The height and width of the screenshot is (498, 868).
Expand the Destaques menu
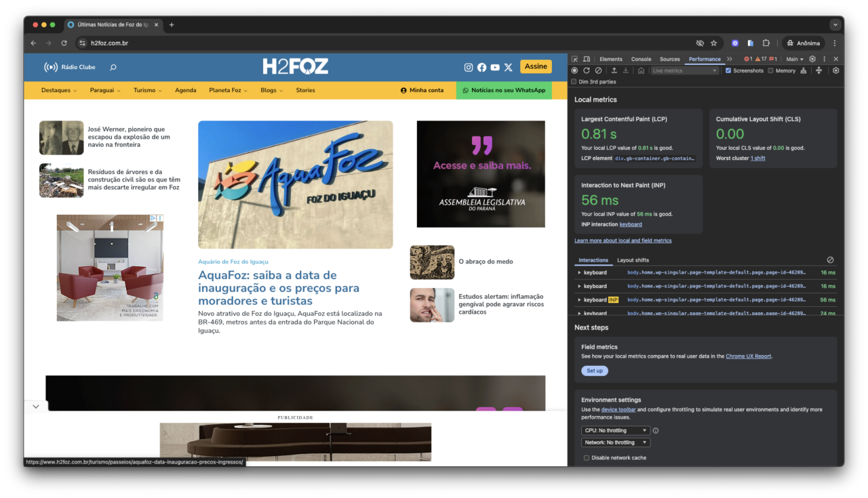click(59, 90)
